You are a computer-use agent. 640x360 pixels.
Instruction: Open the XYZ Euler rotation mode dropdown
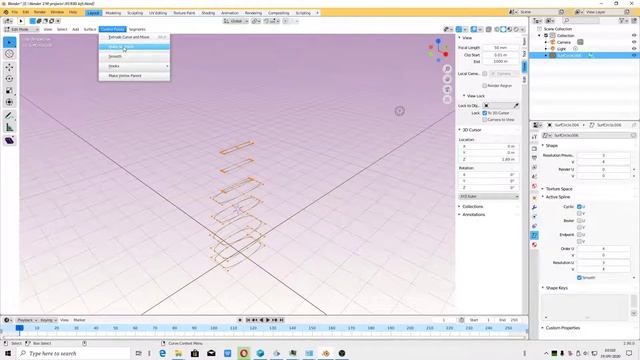click(489, 197)
